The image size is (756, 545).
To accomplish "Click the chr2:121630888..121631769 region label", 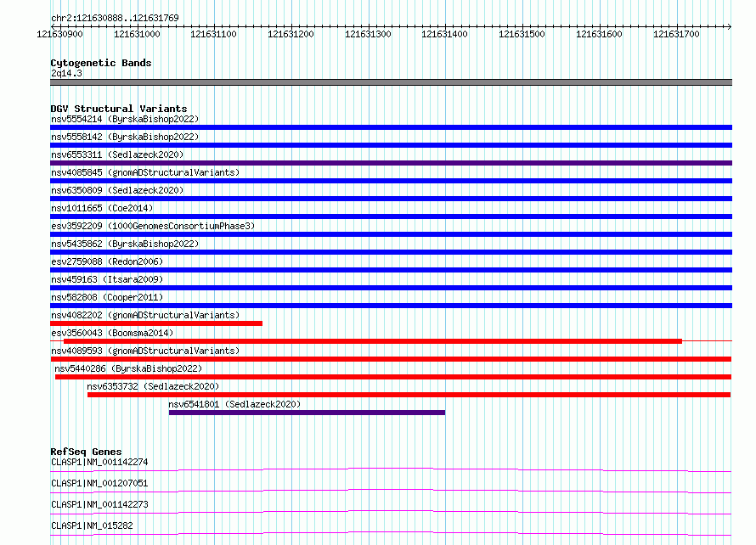I will click(115, 18).
